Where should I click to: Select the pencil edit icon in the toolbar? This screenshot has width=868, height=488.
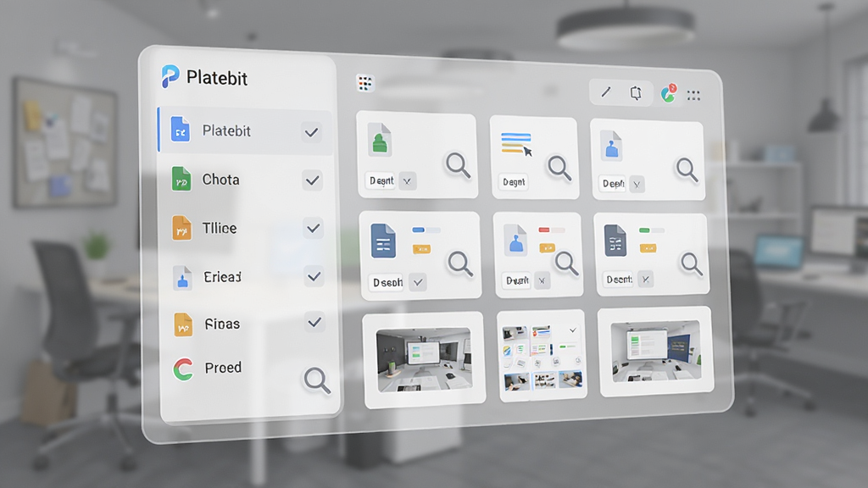[606, 91]
